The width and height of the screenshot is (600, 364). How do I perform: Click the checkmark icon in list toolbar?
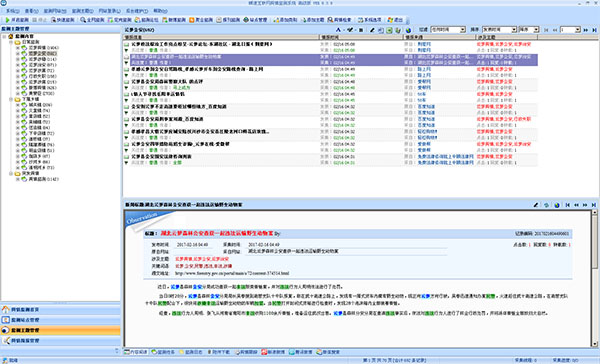[350, 29]
